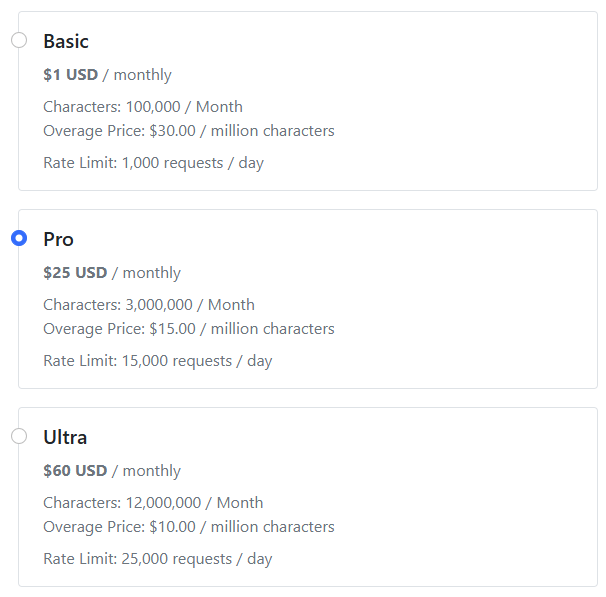Click the 1,000 requests per day limit
Viewport: 606px width, 597px height.
153,163
